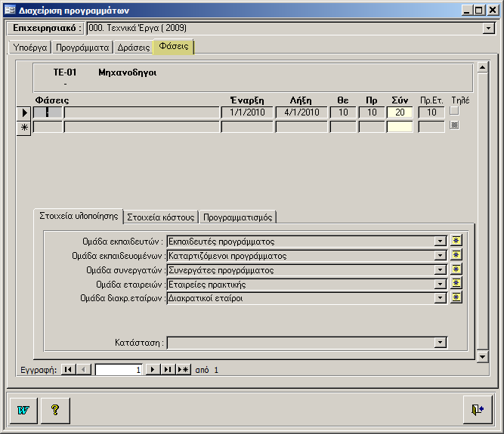504x434 pixels.
Task: Toggle the Τηλέ checkbox in the new row
Action: tap(454, 126)
